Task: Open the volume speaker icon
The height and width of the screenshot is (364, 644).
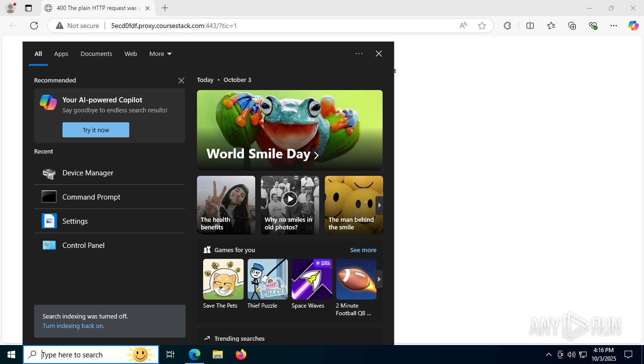Action: click(571, 355)
